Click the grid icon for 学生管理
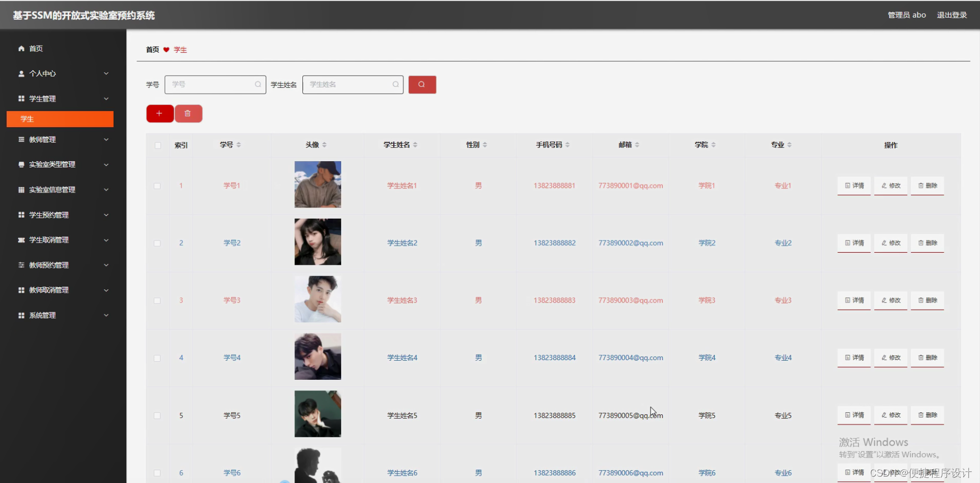The width and height of the screenshot is (980, 483). (x=21, y=98)
